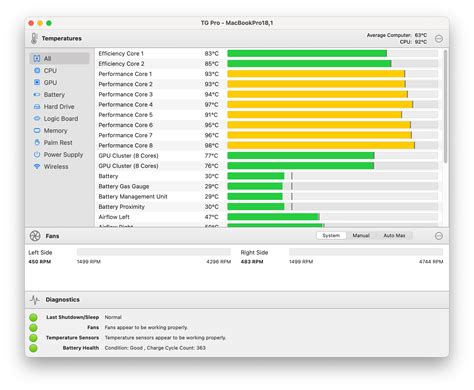Click the Palm Rest hand icon
This screenshot has width=474, height=390.
pos(37,143)
